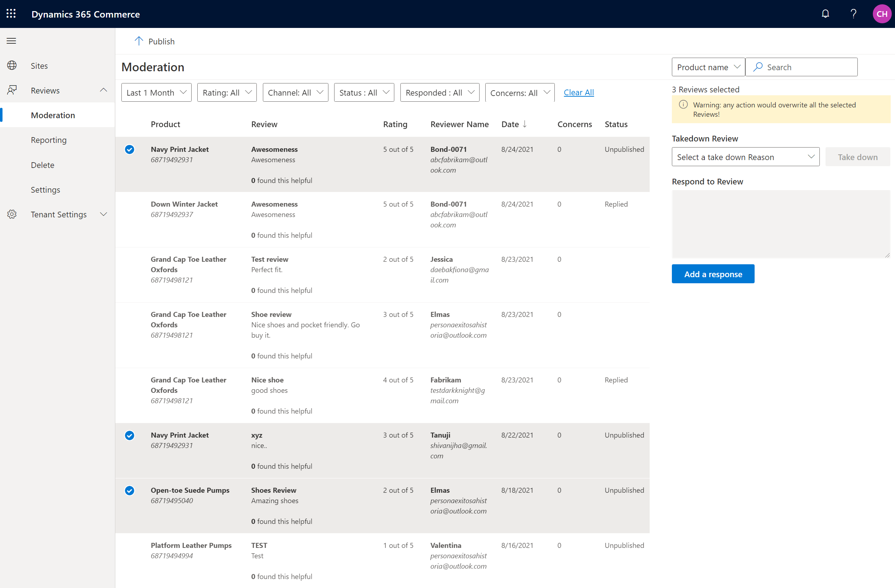This screenshot has height=588, width=895.
Task: Click the notifications bell icon
Action: [x=826, y=14]
